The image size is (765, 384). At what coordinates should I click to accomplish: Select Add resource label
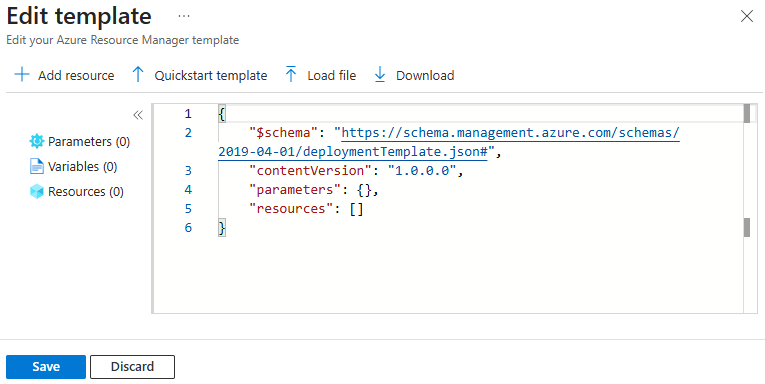point(76,76)
